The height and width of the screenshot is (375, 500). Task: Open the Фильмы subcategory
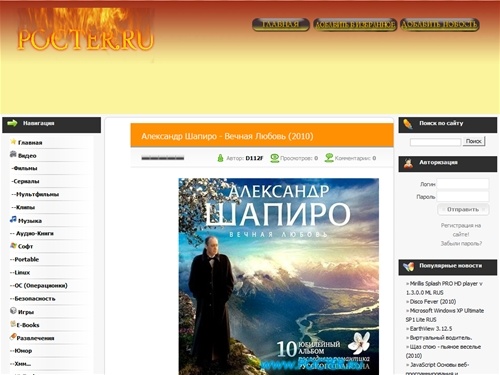tap(24, 168)
